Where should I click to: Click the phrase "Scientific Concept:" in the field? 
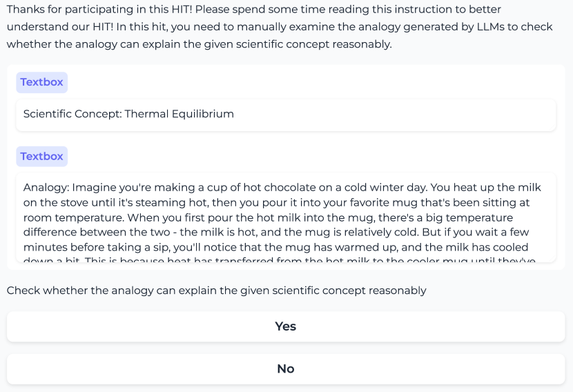[72, 114]
